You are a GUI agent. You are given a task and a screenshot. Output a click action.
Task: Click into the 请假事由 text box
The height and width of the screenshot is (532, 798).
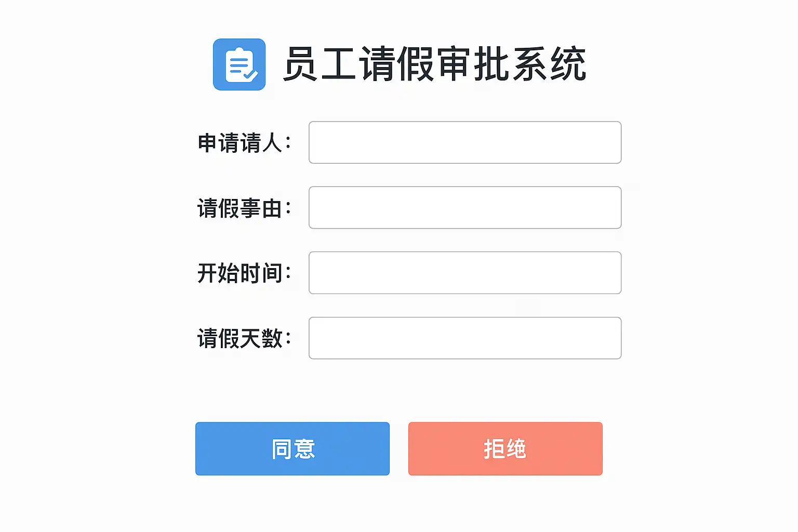click(465, 208)
